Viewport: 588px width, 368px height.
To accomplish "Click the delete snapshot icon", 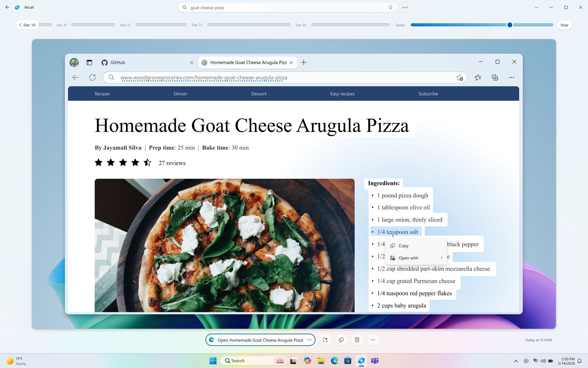I will (357, 339).
